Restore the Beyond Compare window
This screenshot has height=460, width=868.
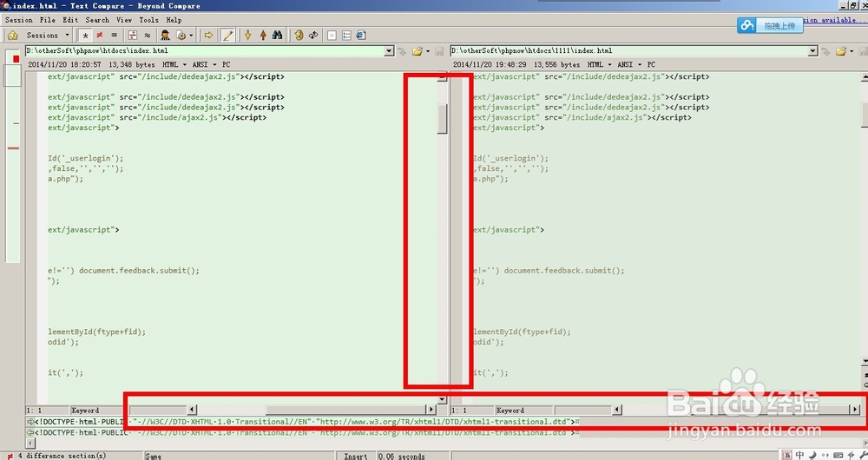click(x=853, y=5)
